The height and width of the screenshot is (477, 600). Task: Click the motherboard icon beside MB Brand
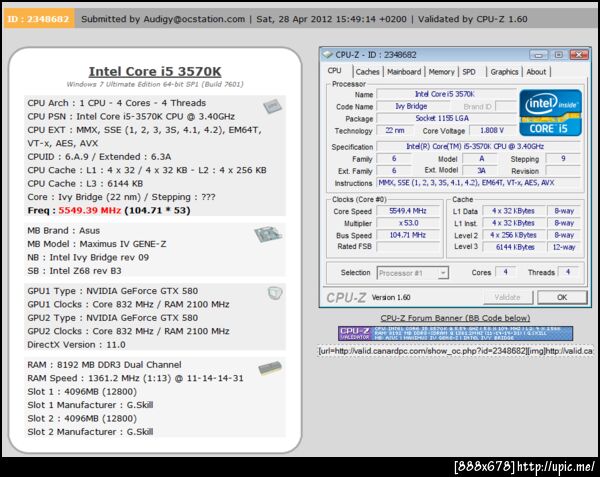click(x=268, y=234)
